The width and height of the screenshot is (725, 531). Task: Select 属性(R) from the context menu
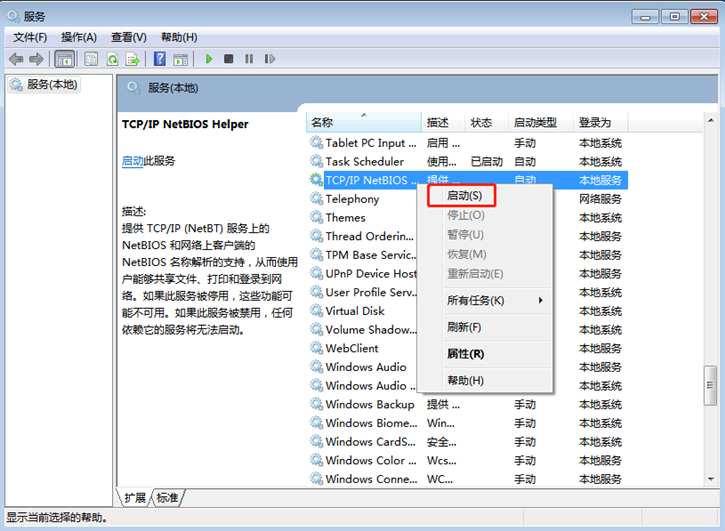(465, 354)
